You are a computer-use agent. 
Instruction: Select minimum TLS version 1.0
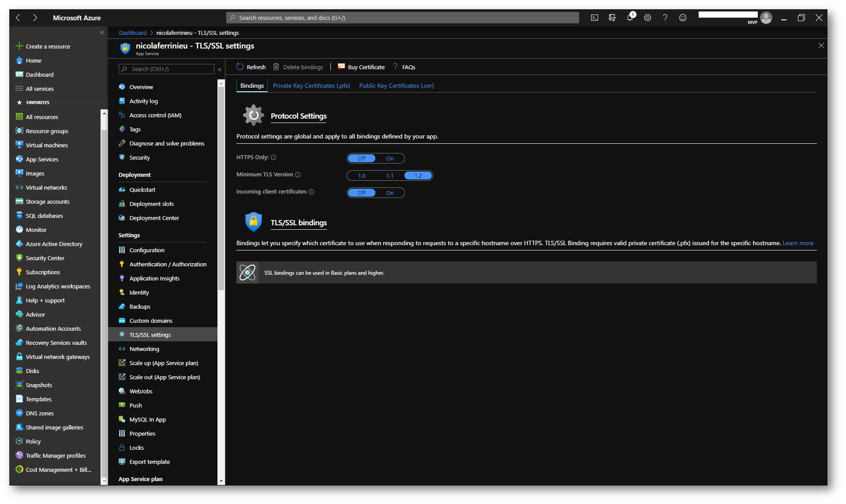click(362, 175)
